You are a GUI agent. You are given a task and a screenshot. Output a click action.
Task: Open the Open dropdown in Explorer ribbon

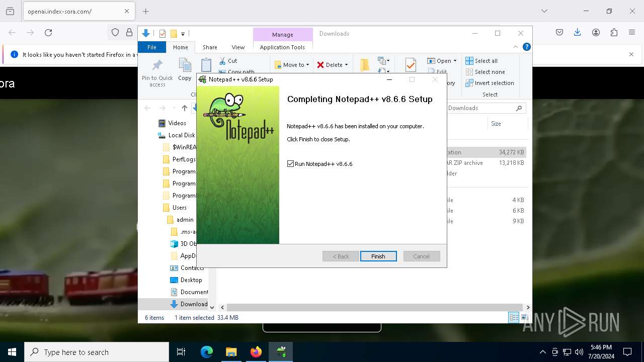coord(442,61)
